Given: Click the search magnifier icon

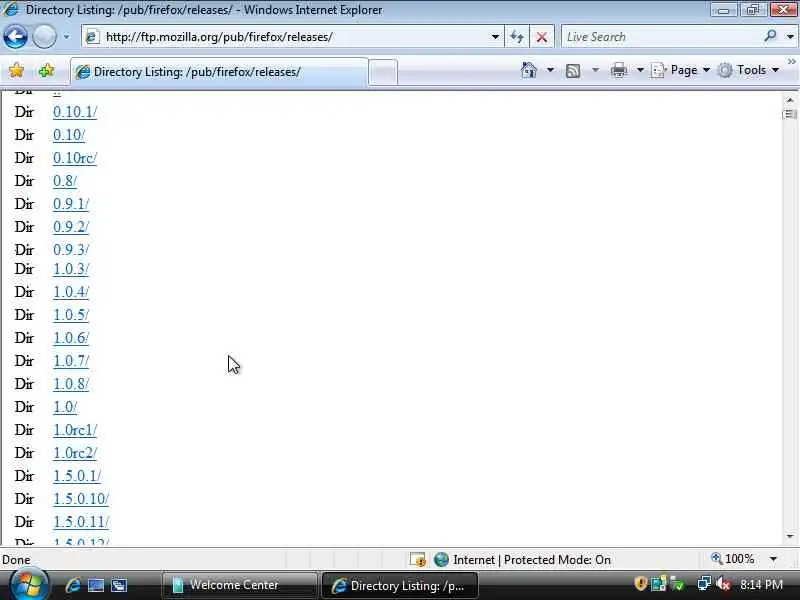Looking at the screenshot, I should click(770, 36).
